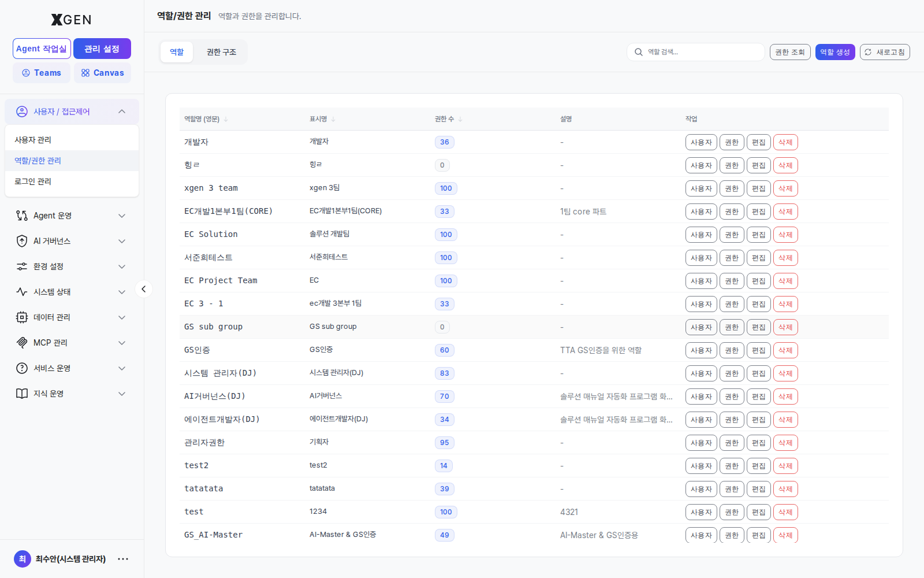
Task: Click 최수안(시스템 관리자) user name
Action: pyautogui.click(x=70, y=559)
